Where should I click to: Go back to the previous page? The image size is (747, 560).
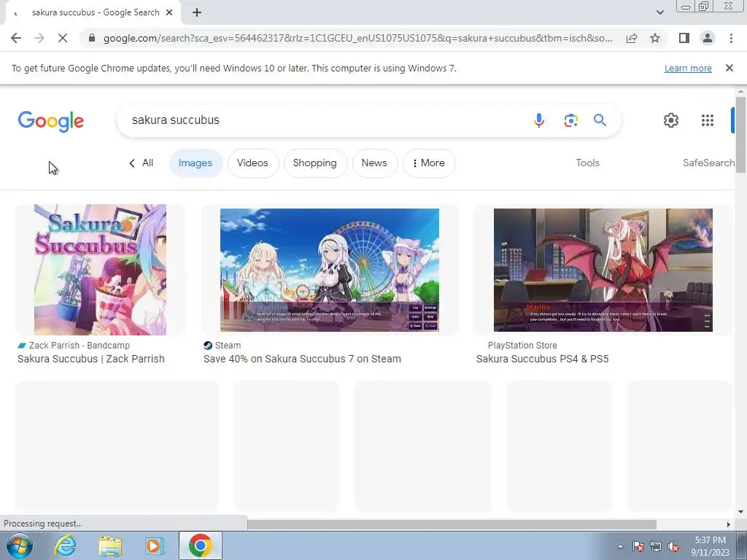tap(16, 38)
